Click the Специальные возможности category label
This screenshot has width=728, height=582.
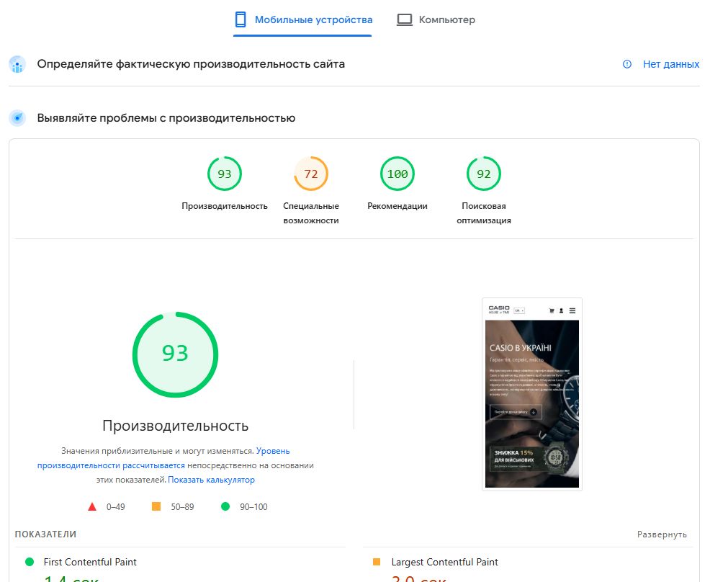311,213
